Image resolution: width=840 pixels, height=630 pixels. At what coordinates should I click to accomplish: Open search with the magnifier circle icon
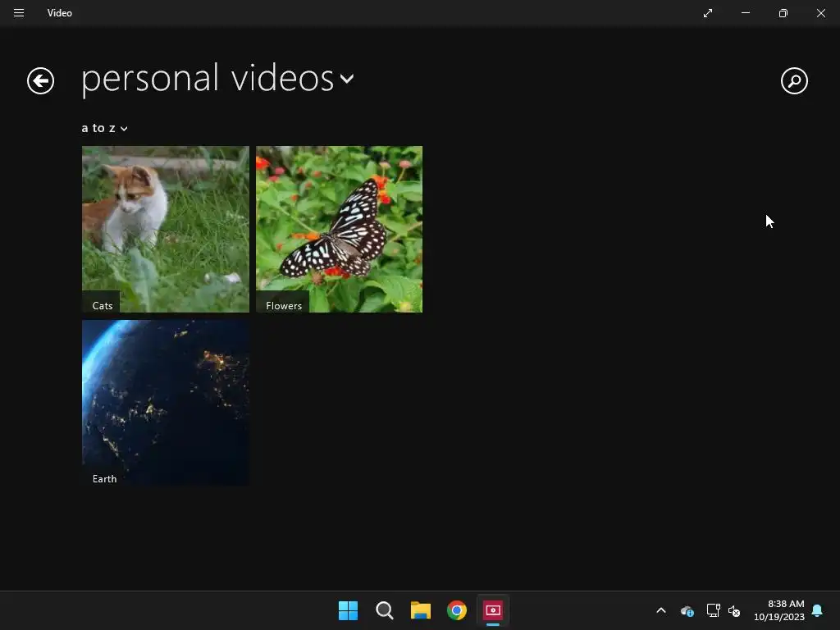pyautogui.click(x=794, y=81)
